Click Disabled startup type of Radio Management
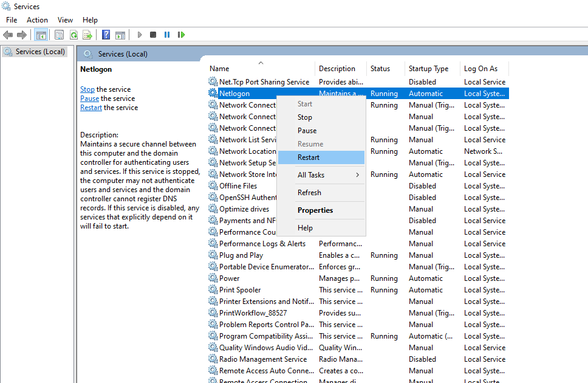Image resolution: width=588 pixels, height=383 pixels. [x=422, y=359]
